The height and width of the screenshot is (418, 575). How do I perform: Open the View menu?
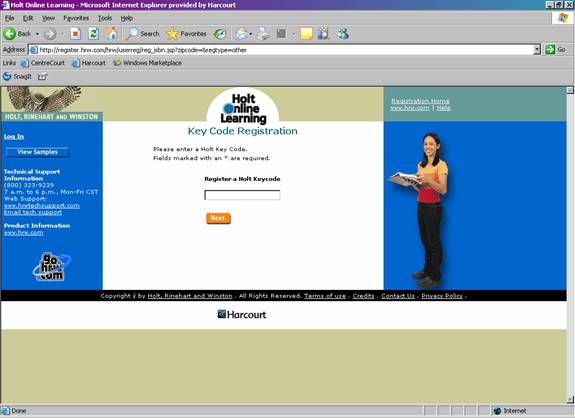point(48,18)
